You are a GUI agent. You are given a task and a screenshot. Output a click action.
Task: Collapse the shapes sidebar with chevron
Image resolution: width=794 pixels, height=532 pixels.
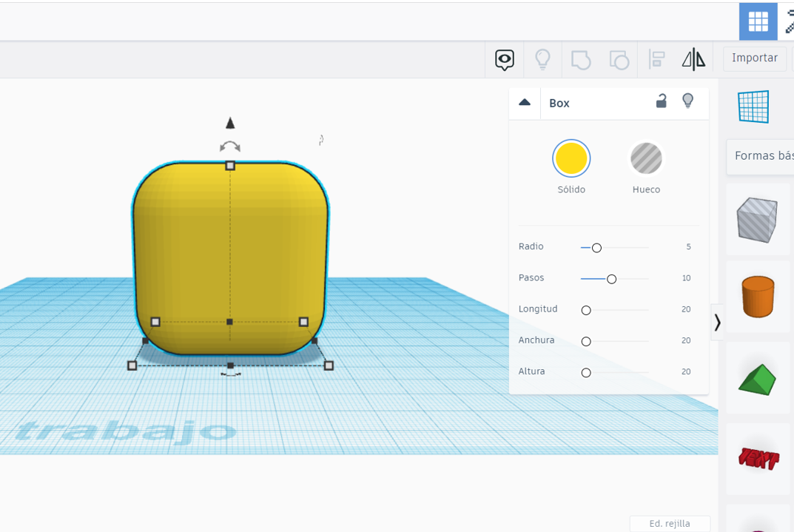[x=717, y=323]
